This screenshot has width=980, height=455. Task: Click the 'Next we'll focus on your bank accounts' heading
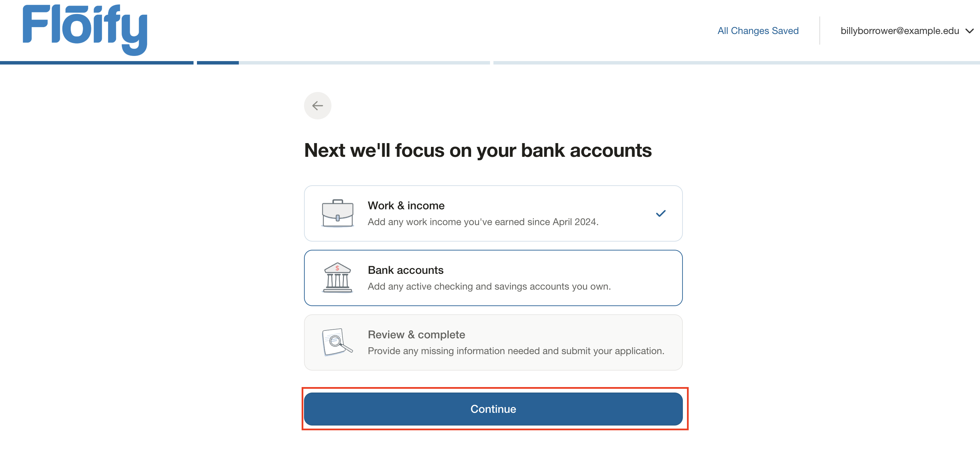478,150
